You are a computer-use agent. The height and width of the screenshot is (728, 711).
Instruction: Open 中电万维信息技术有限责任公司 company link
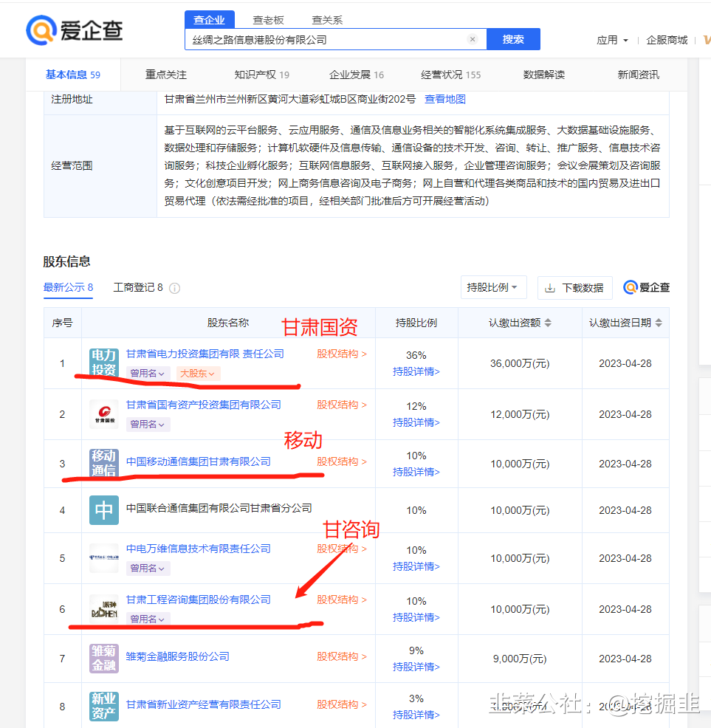[199, 549]
